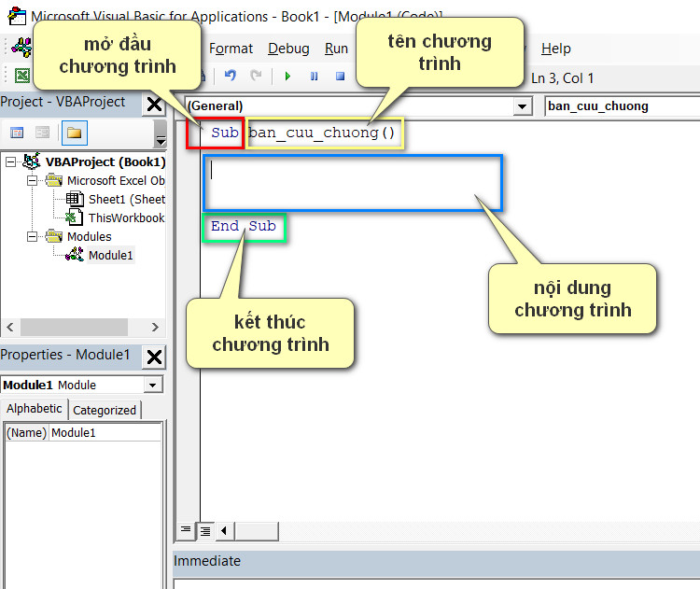Open the (General) object dropdown
The height and width of the screenshot is (589, 700).
point(521,106)
